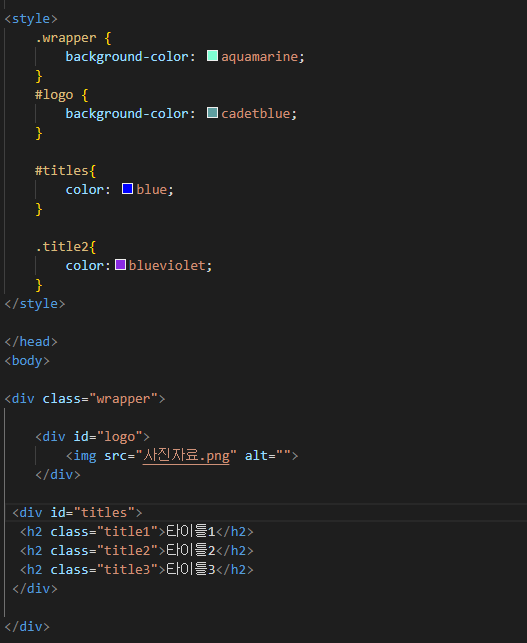Viewport: 527px width, 643px height.
Task: Follow the 사진자료.png image source link
Action: click(x=186, y=456)
